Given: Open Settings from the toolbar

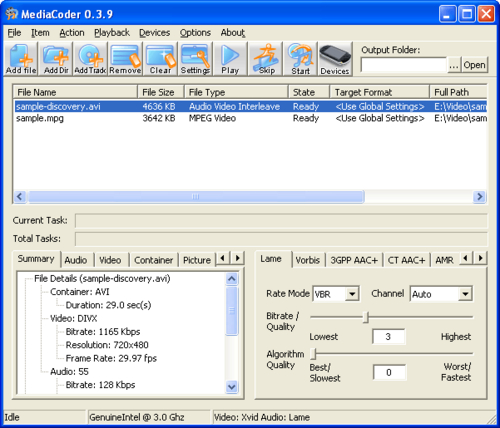Looking at the screenshot, I should click(195, 59).
